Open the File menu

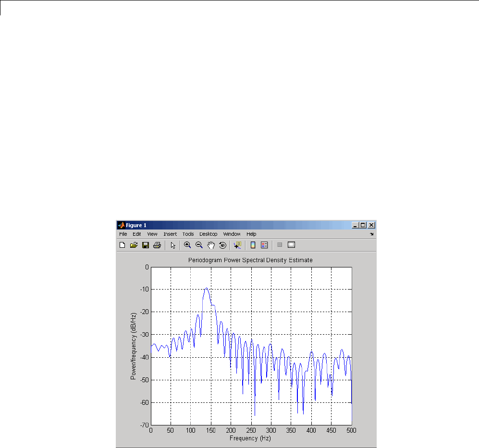[x=123, y=234]
